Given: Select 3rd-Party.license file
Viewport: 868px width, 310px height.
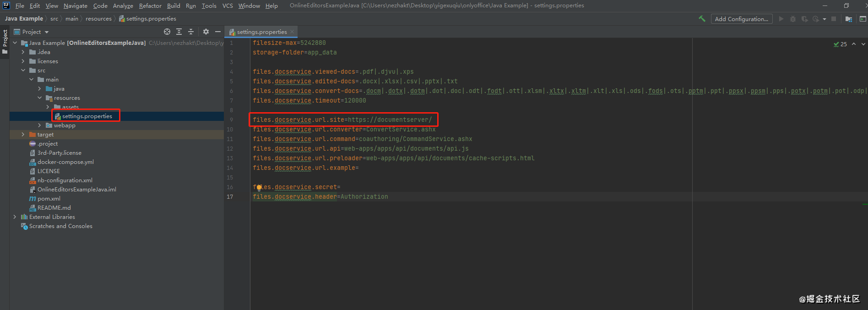Looking at the screenshot, I should 59,152.
